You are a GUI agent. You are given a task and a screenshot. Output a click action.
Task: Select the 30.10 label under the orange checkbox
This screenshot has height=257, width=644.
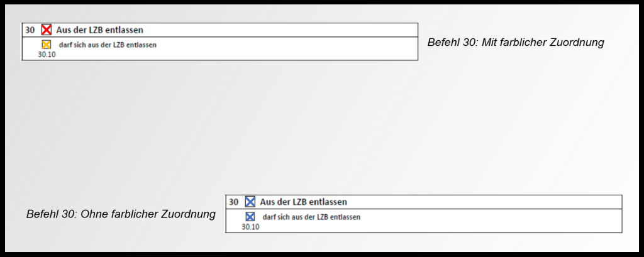coord(47,54)
